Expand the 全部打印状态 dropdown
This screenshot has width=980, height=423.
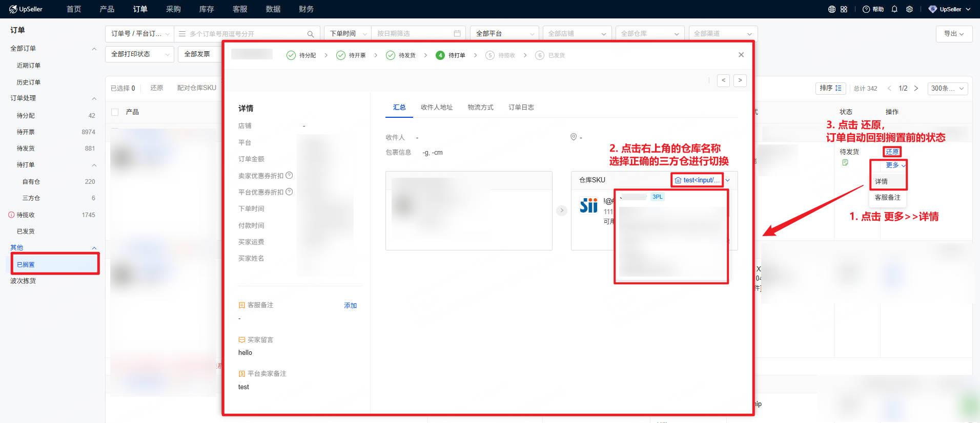click(x=140, y=54)
